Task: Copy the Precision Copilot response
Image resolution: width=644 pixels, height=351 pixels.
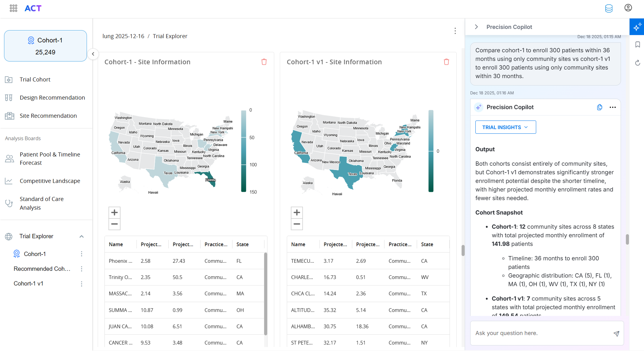Action: click(600, 107)
